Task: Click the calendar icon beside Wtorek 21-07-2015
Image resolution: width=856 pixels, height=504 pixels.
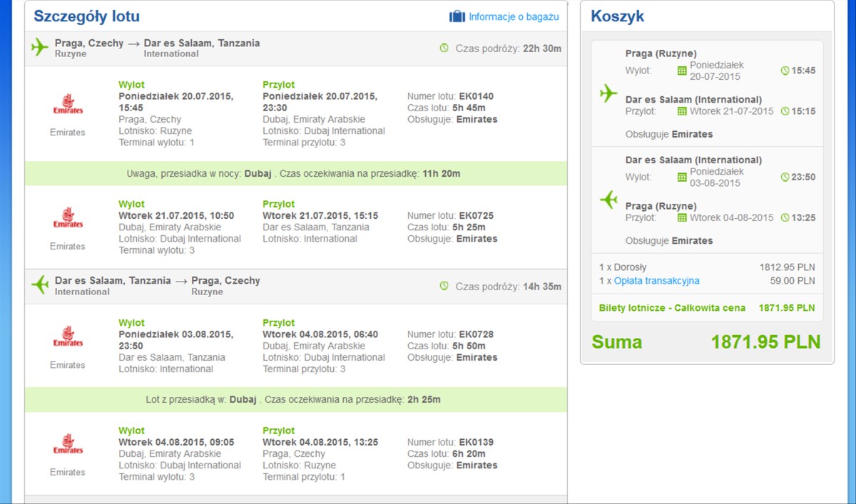Action: 682,111
